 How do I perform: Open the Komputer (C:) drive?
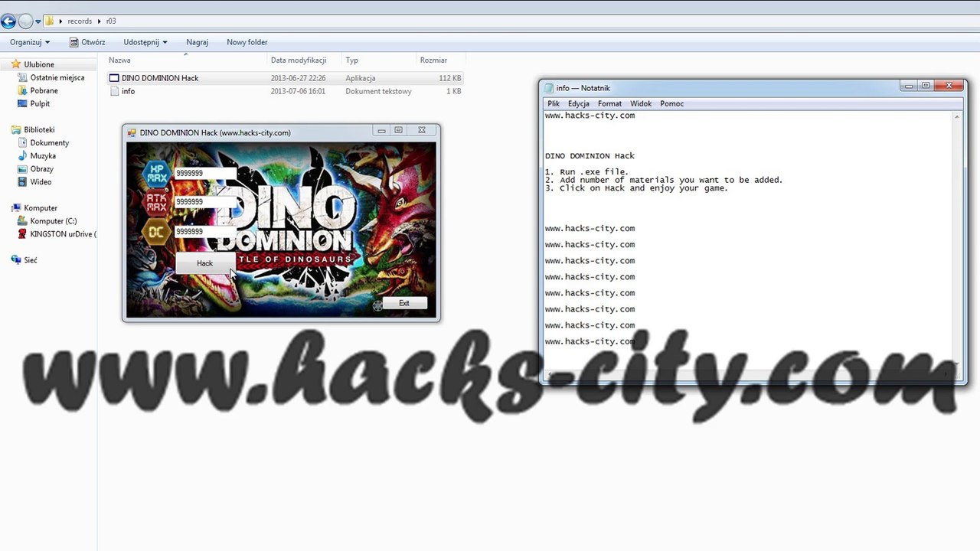click(54, 221)
